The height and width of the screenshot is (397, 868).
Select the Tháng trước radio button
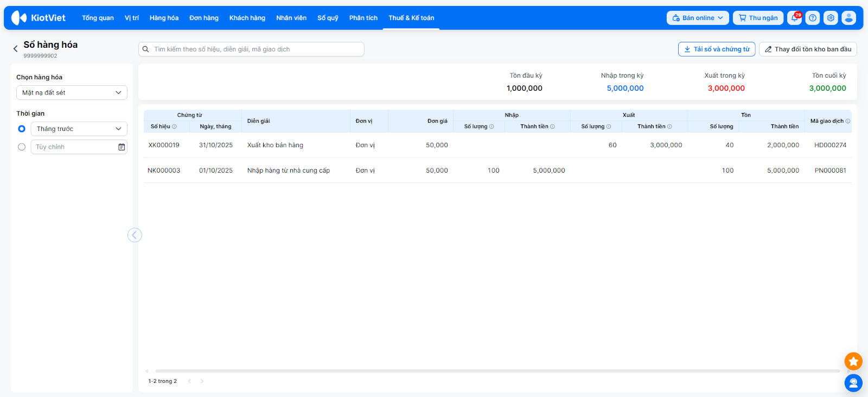[22, 129]
